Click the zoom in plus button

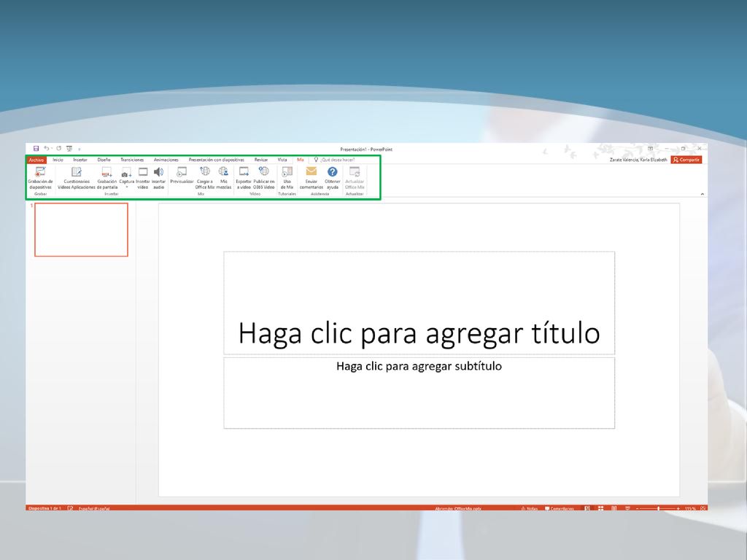click(x=678, y=508)
